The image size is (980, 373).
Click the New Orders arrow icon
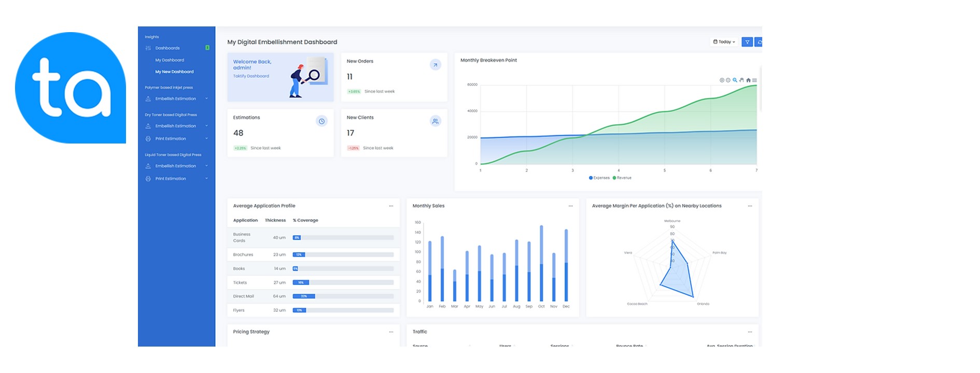[436, 65]
